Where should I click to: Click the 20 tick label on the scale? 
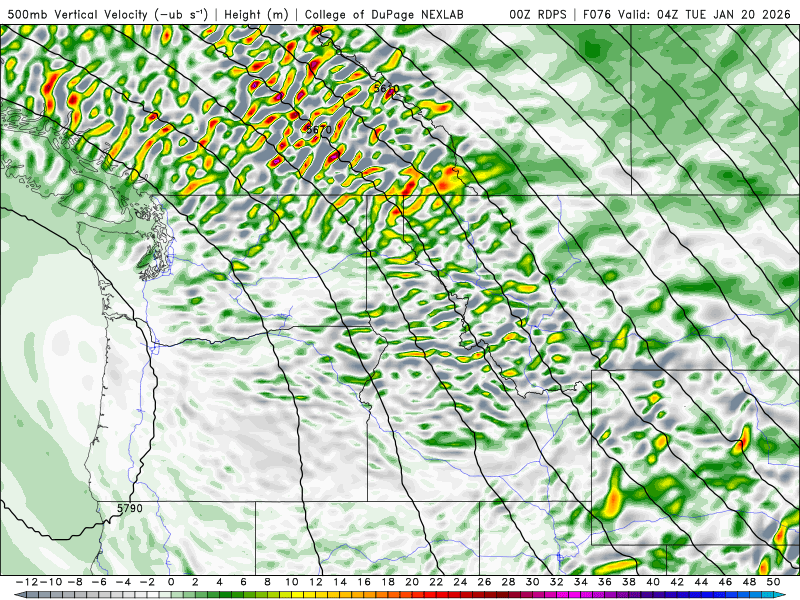tap(412, 582)
